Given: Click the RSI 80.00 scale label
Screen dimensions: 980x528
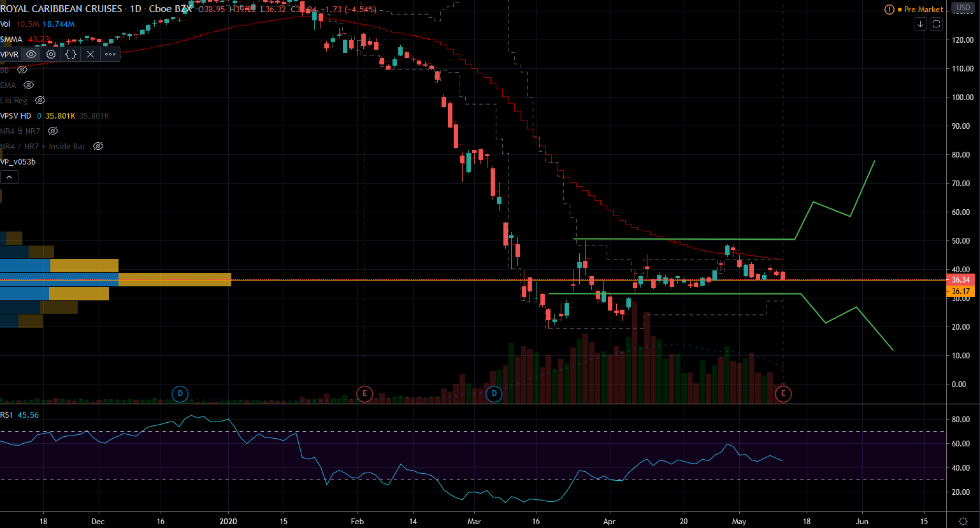Looking at the screenshot, I should pos(961,419).
